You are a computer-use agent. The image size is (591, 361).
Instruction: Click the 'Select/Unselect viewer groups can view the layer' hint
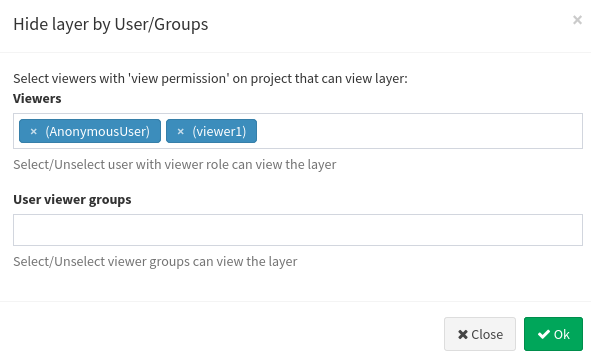[x=155, y=262]
